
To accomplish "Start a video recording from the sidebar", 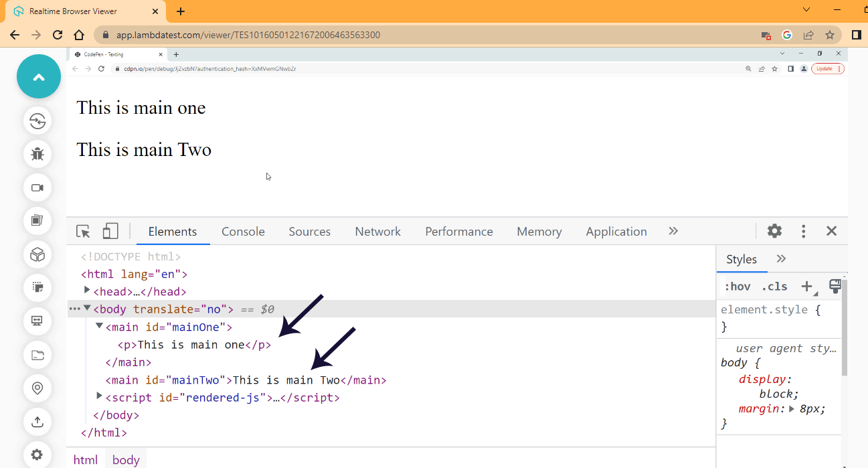I will 37,187.
